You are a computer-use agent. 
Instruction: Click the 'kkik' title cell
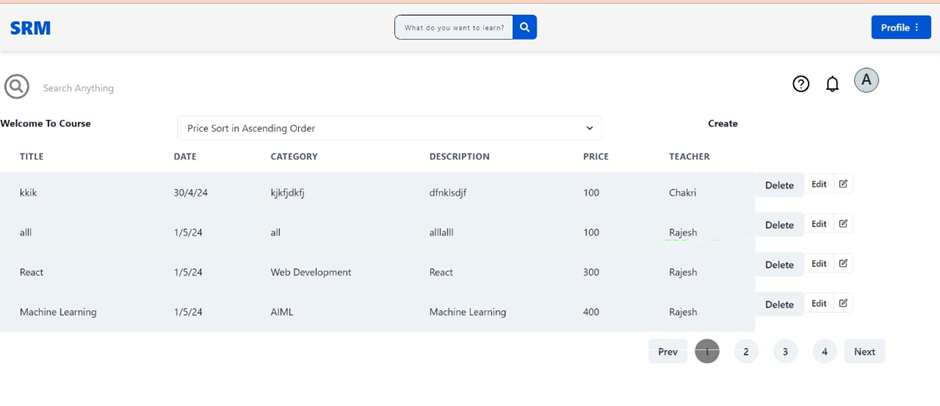point(29,193)
